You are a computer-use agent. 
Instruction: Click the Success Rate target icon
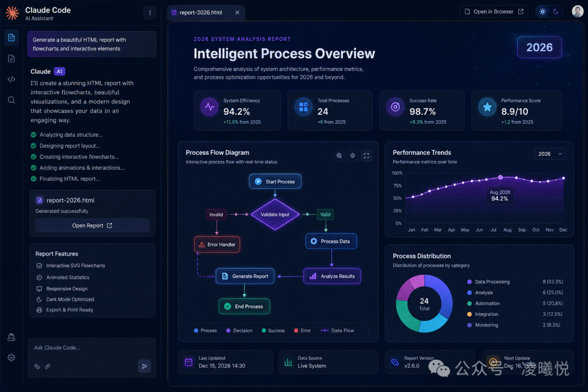click(x=395, y=107)
